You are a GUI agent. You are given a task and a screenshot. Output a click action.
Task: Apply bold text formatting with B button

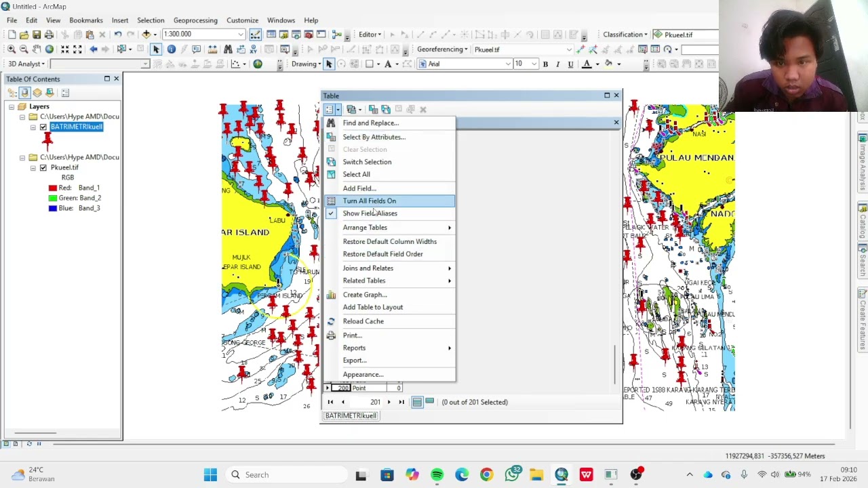pyautogui.click(x=545, y=64)
